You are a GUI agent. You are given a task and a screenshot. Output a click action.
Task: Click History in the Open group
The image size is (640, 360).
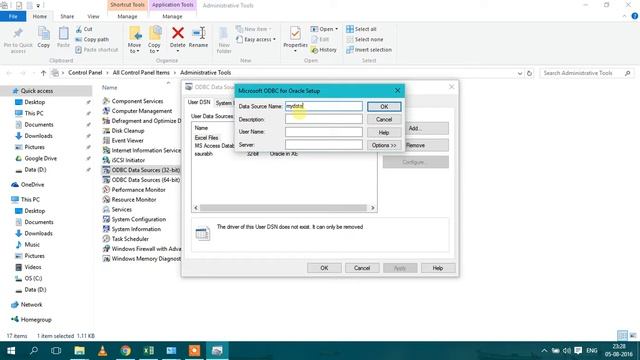[x=324, y=50]
